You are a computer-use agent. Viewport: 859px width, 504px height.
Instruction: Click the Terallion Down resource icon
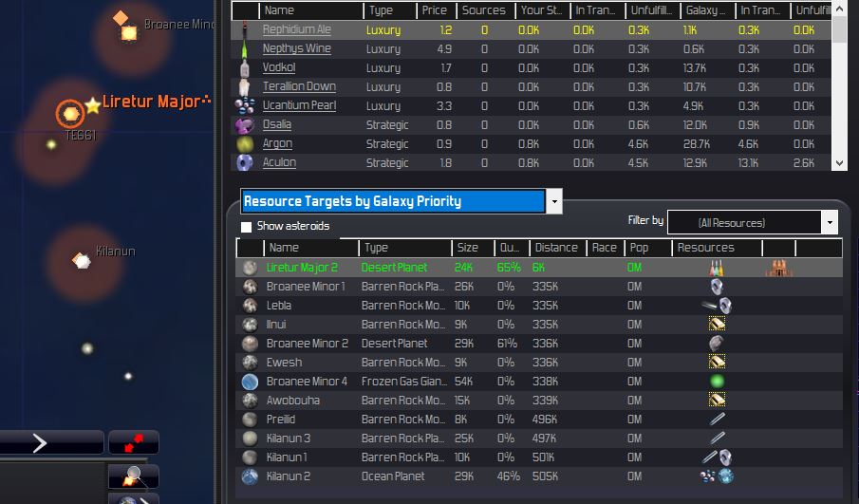(x=244, y=86)
